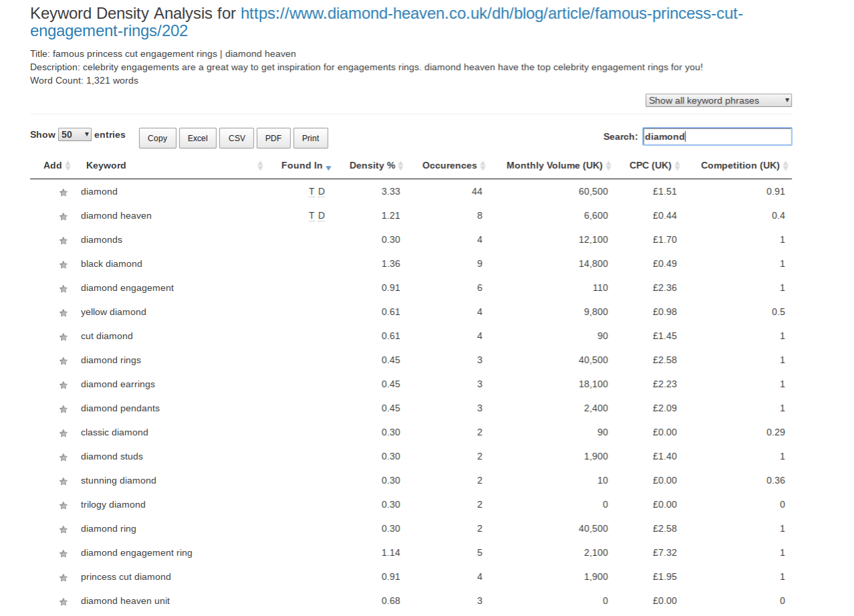
Task: Star the 'princess cut diamond' keyword
Action: point(64,578)
